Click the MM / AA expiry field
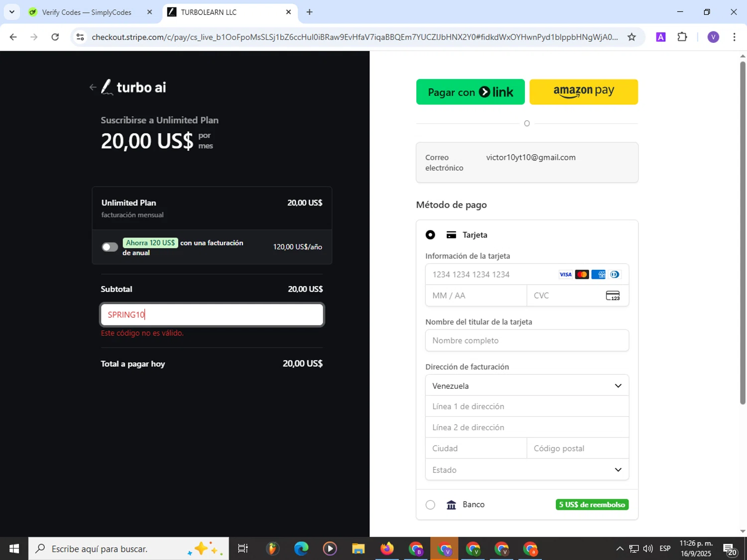Screen dimensions: 747x560 pos(476,296)
